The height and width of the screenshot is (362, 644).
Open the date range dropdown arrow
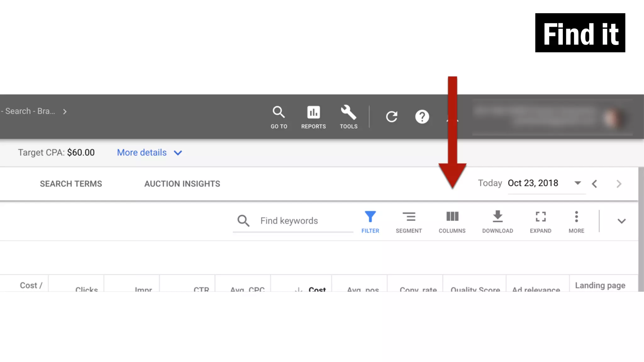pyautogui.click(x=577, y=183)
